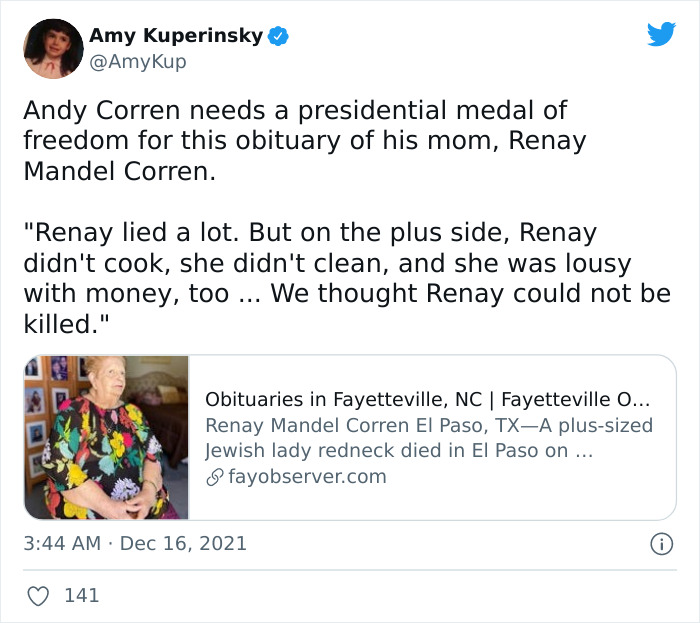Open the 'Obituaries in Fayetteville, NC' card title
The image size is (700, 623).
pyautogui.click(x=428, y=397)
